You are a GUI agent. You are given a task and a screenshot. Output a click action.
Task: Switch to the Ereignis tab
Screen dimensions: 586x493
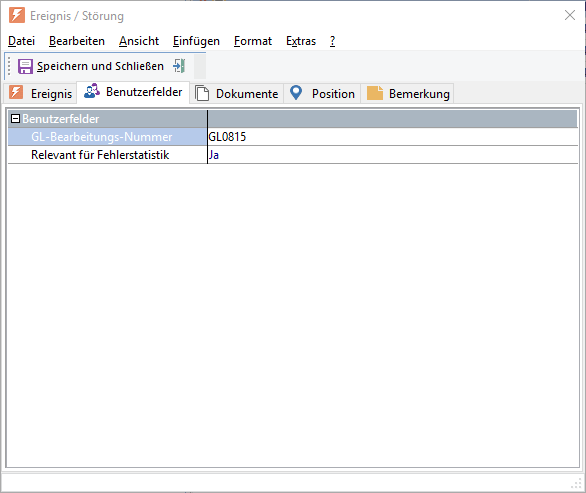(40, 93)
